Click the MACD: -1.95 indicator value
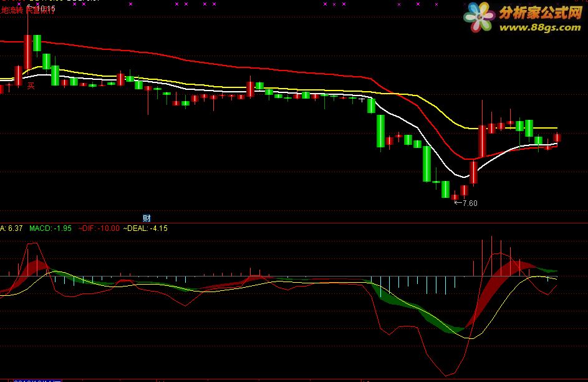Screen dimensions: 588x382 [51, 228]
